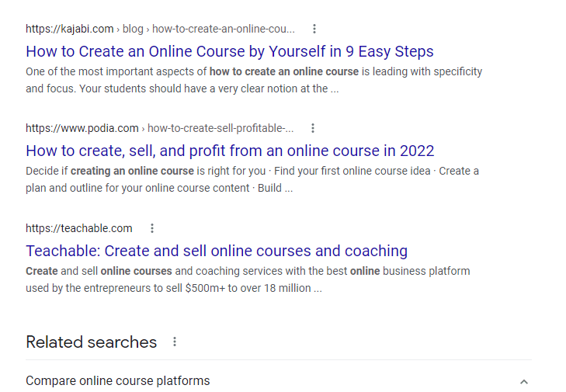The height and width of the screenshot is (392, 566).
Task: Click the https://teachable.com URL text
Action: pyautogui.click(x=79, y=228)
